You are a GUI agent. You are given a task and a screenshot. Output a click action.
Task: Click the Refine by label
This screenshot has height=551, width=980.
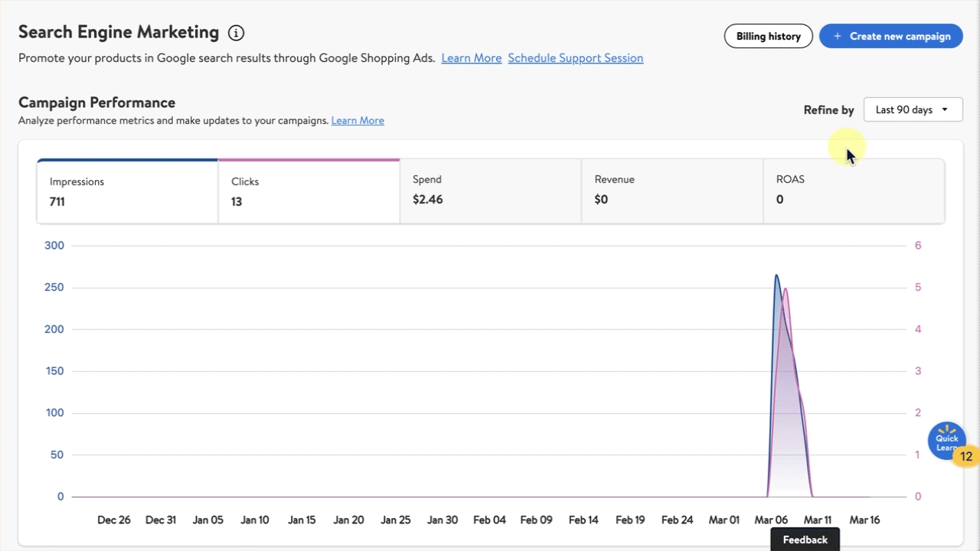[828, 110]
